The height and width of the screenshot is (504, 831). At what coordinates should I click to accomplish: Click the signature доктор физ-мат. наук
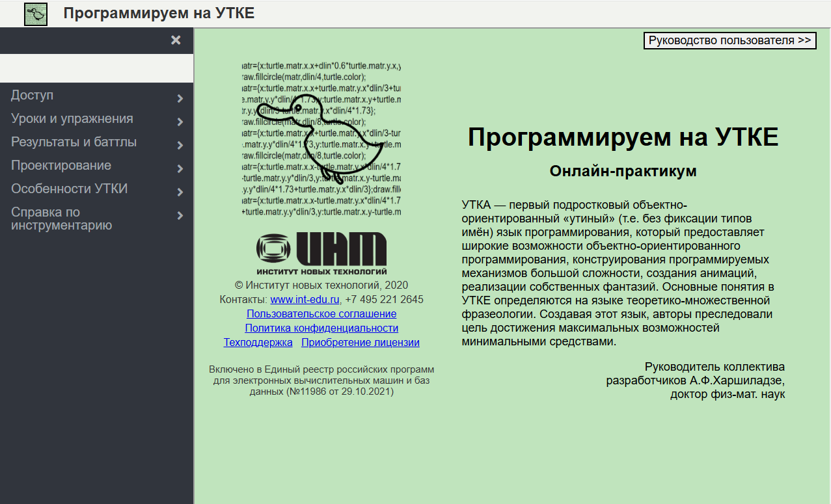pos(728,394)
